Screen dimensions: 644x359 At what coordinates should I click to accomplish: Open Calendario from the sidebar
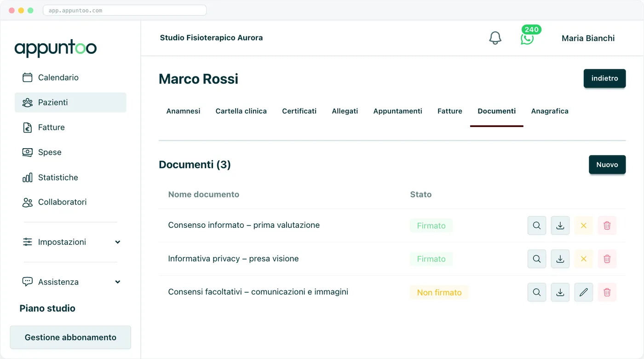[x=70, y=77]
